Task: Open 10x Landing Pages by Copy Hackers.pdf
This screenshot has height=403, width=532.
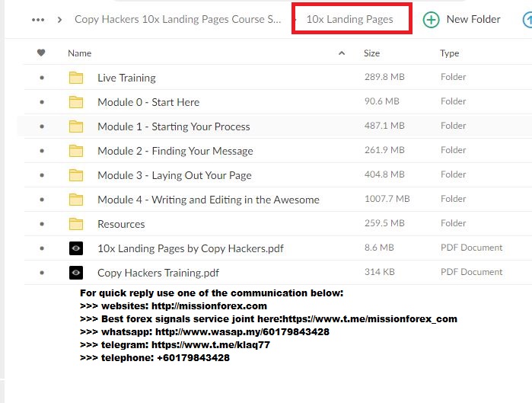Action: [190, 248]
